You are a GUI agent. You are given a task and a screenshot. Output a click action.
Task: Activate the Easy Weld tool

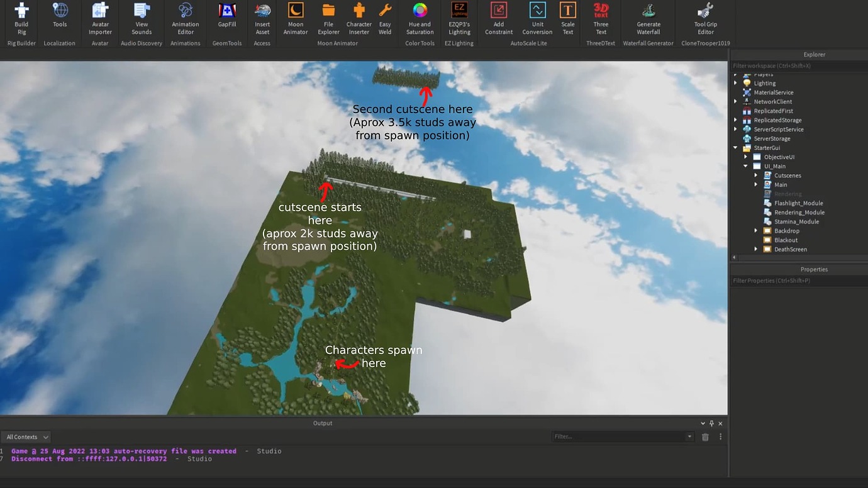point(385,19)
